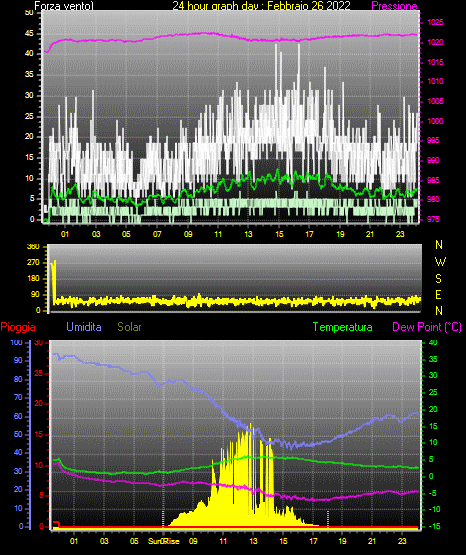Click the 980 pressure axis value

click(x=433, y=200)
